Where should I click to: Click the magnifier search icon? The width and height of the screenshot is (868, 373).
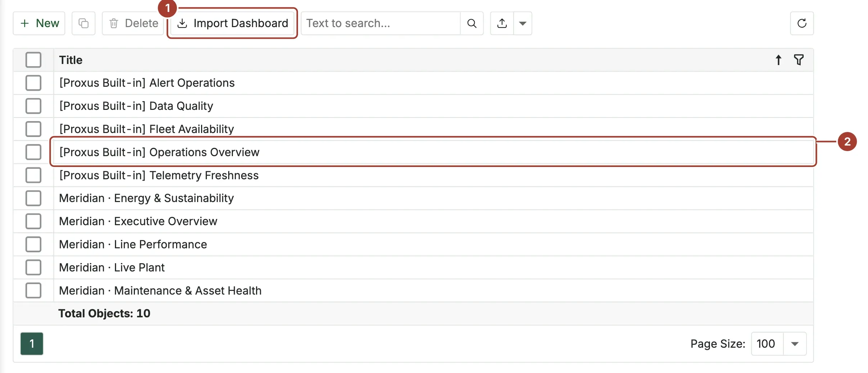point(472,23)
